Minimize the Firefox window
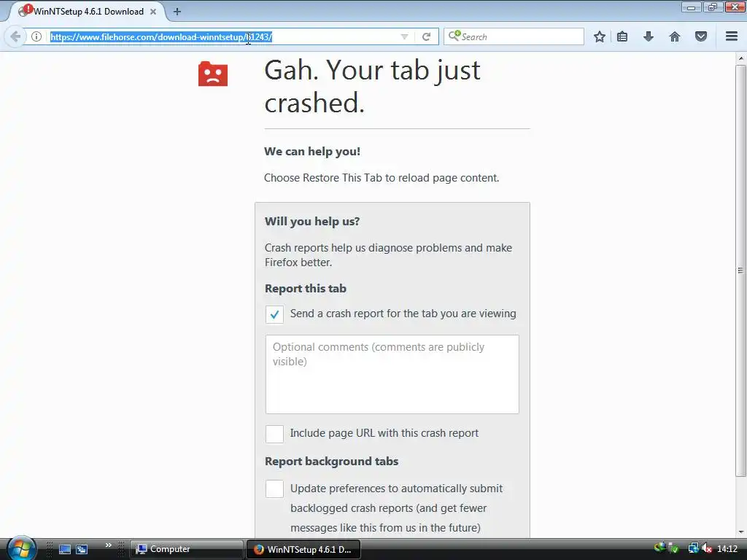 [x=691, y=7]
